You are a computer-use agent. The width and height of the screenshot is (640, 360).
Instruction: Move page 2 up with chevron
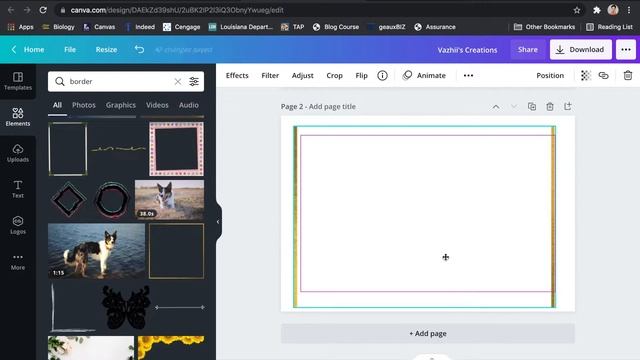coord(496,107)
